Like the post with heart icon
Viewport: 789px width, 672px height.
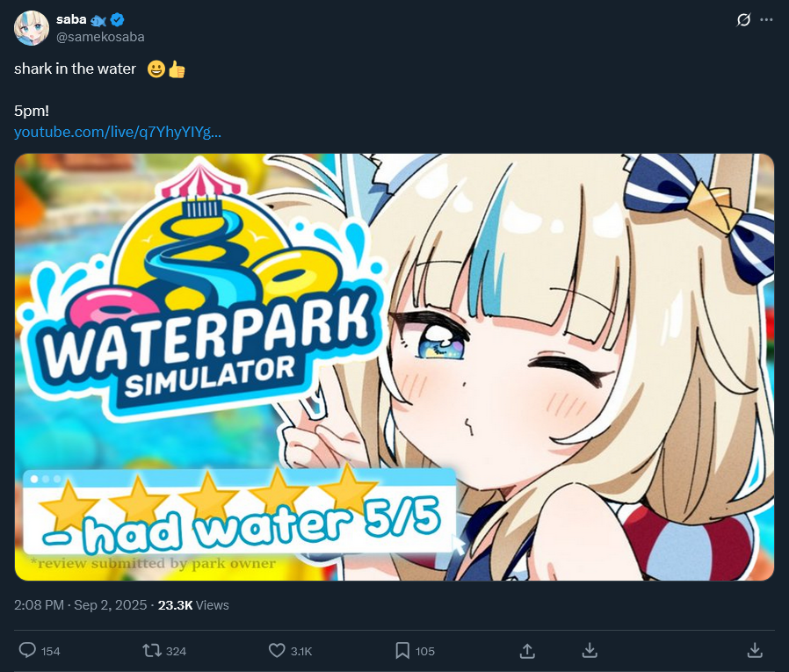point(277,650)
